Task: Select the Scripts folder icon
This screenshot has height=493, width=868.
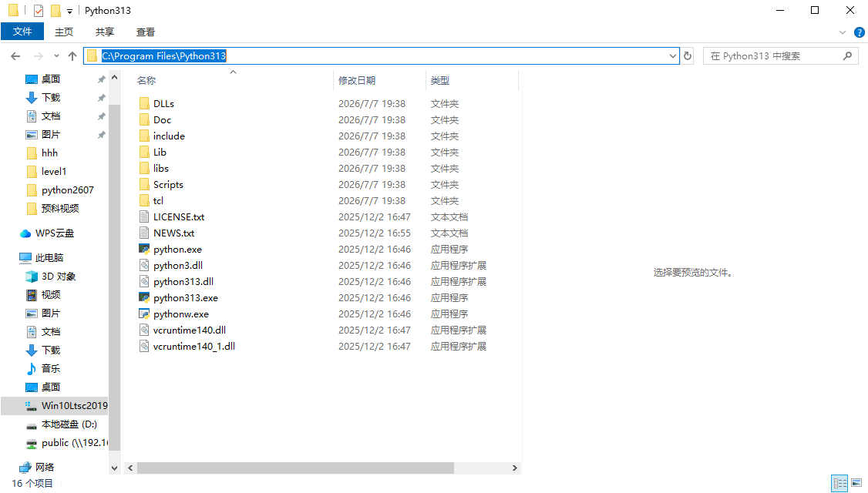Action: pos(144,184)
